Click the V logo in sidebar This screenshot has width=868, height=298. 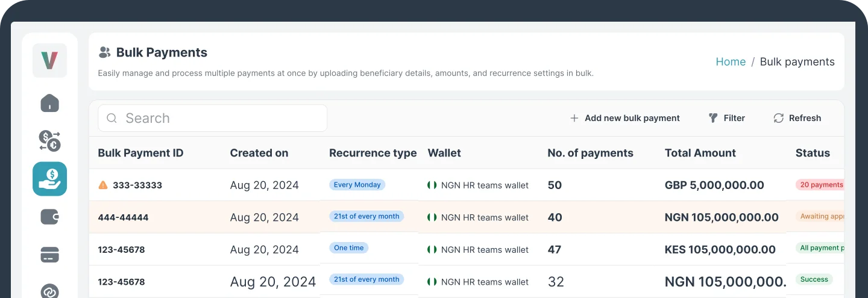(49, 60)
